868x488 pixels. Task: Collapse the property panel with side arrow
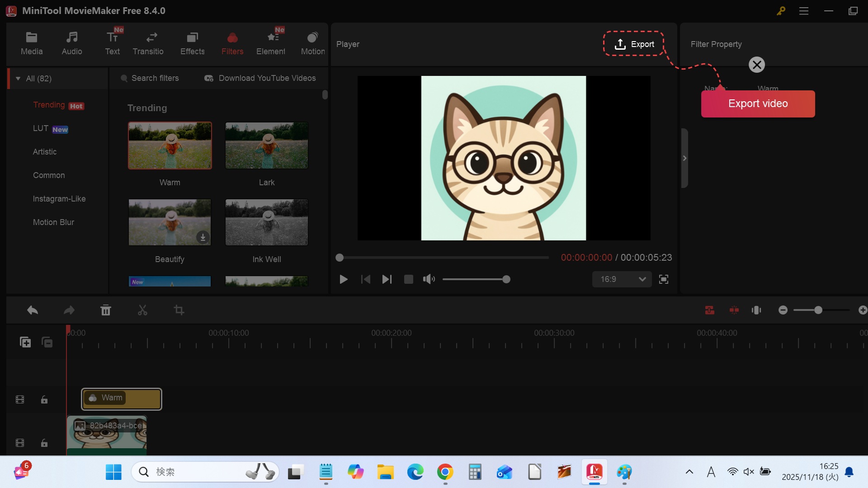(684, 158)
